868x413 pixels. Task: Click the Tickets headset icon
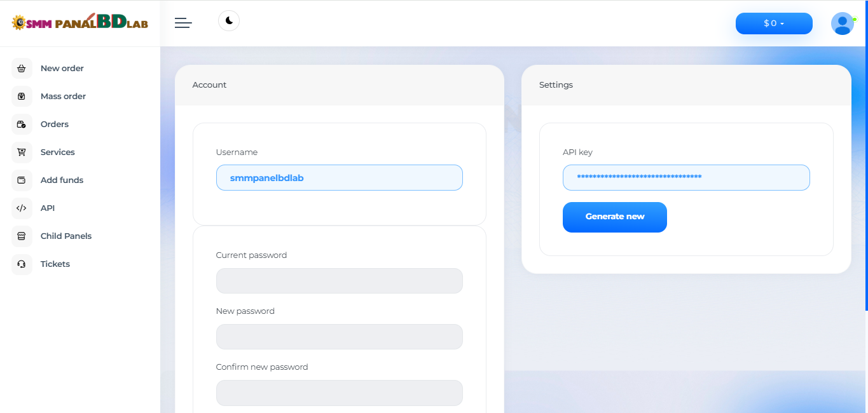(x=22, y=264)
